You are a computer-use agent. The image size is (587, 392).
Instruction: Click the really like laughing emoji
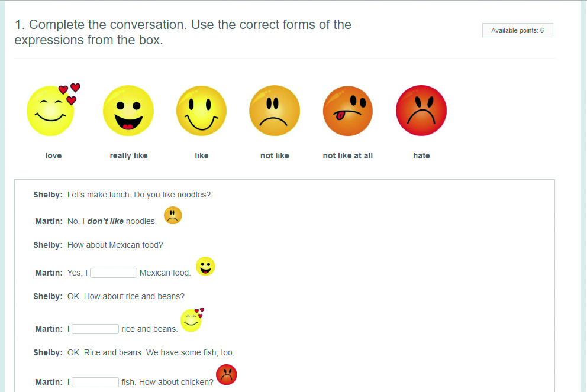pos(128,111)
